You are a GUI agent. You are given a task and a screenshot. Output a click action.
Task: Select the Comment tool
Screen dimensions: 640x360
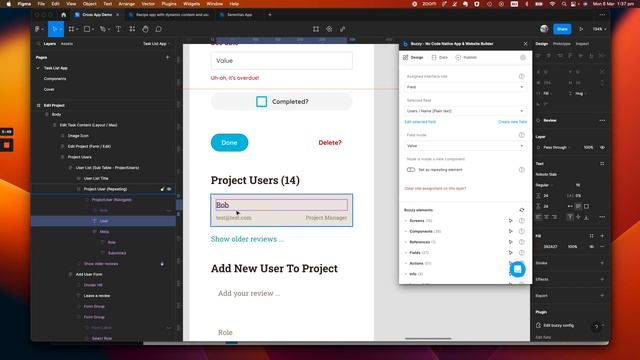pyautogui.click(x=158, y=29)
